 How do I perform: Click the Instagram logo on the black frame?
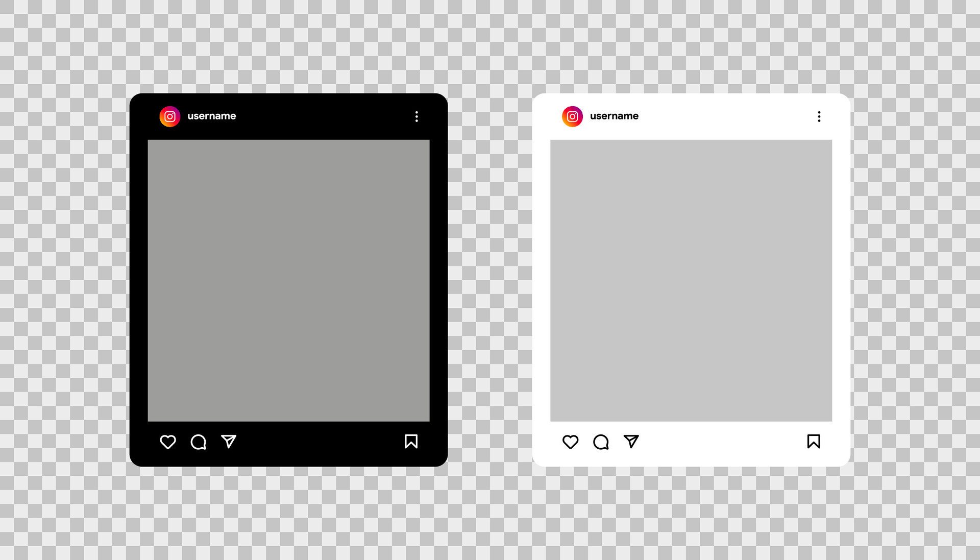pyautogui.click(x=169, y=116)
